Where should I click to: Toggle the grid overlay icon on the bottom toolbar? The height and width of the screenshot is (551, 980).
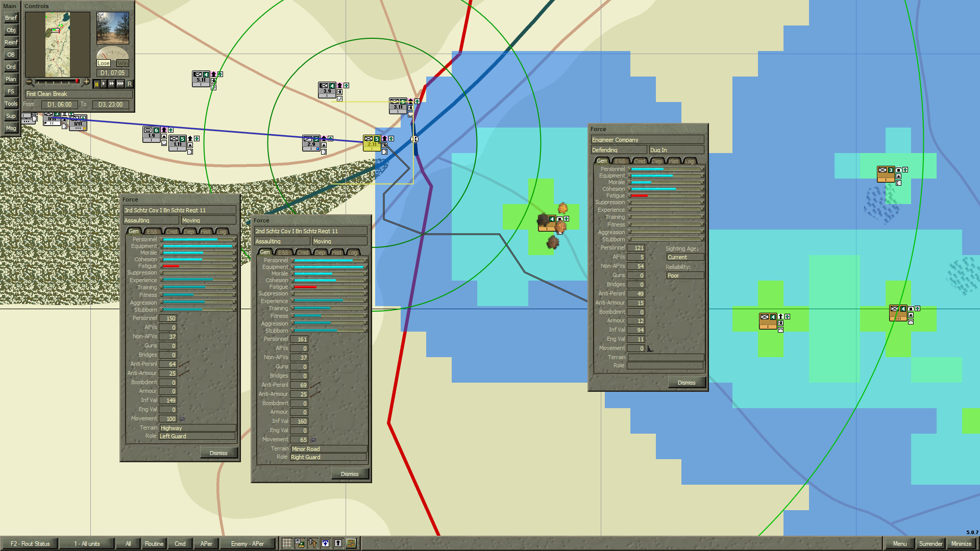[286, 543]
